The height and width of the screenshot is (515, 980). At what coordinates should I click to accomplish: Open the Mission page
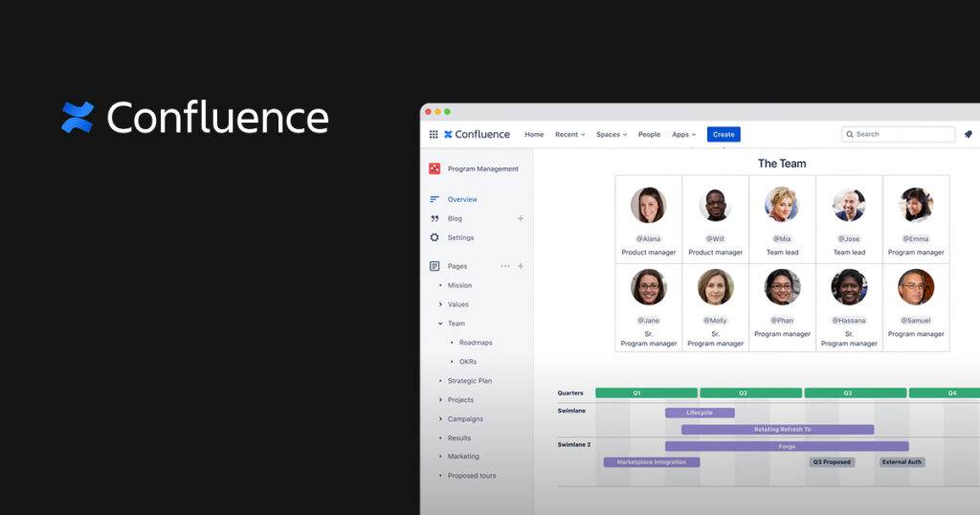(460, 285)
